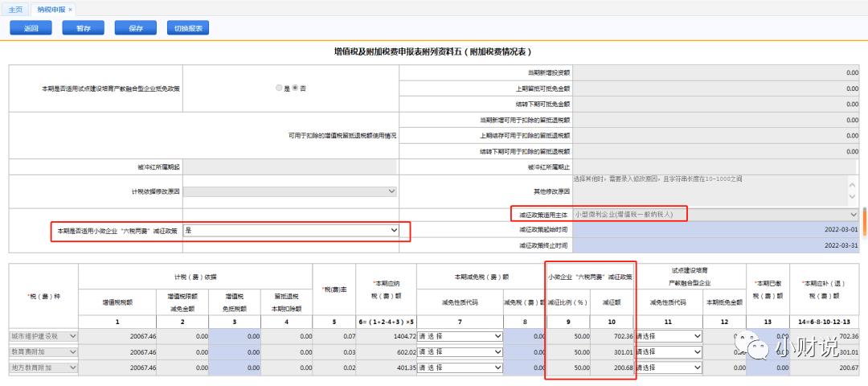This screenshot has width=868, height=386.
Task: Click the 当期新增可用于扣除的留抵退税额 field
Action: click(x=715, y=120)
